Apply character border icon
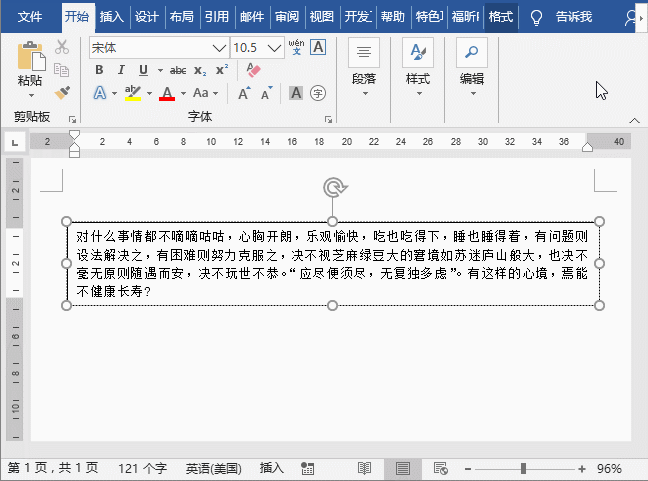Screen dimensions: 648x481 tap(318, 47)
